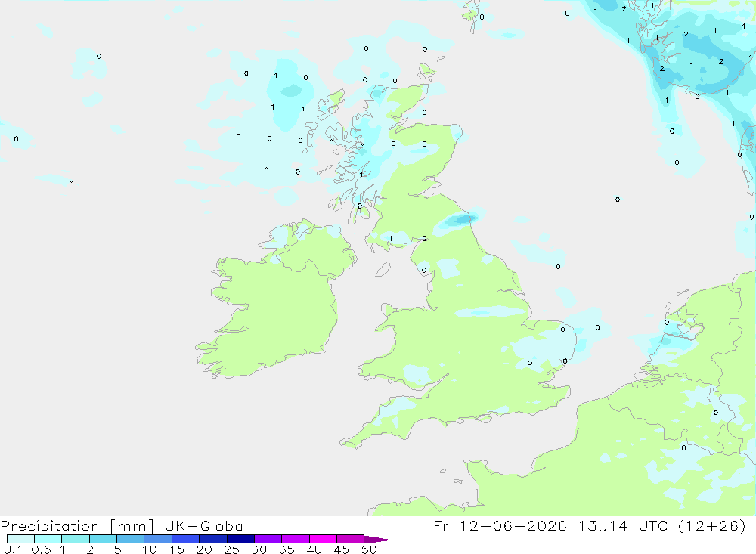Click the date '12-06-2026' text
Screen dimensions: 756x554
[x=513, y=525]
